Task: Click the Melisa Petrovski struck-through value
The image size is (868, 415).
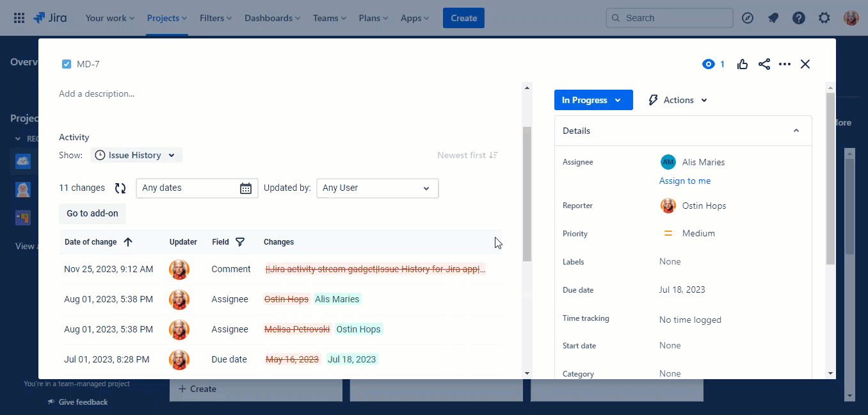Action: [297, 329]
